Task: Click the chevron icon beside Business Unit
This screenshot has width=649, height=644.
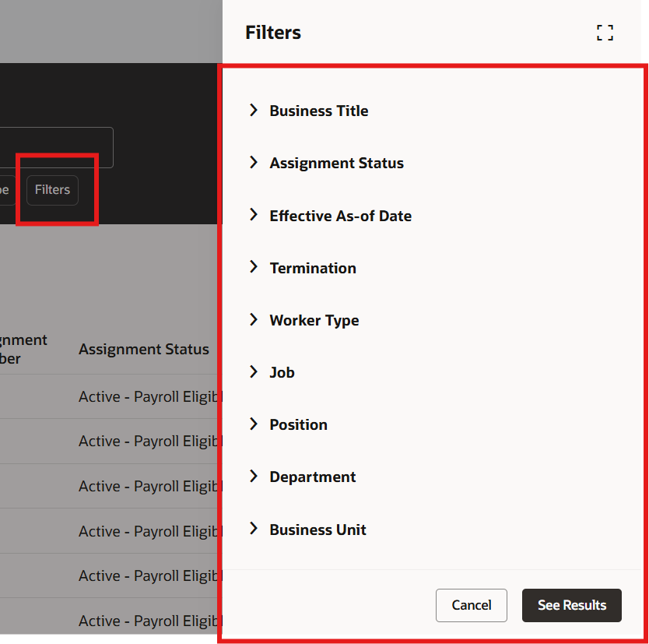Action: click(253, 529)
